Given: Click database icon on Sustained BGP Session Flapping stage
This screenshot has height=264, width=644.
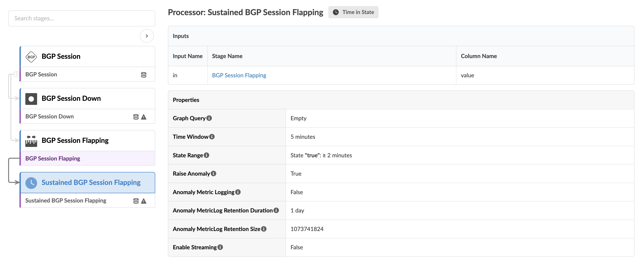Looking at the screenshot, I should pyautogui.click(x=136, y=201).
